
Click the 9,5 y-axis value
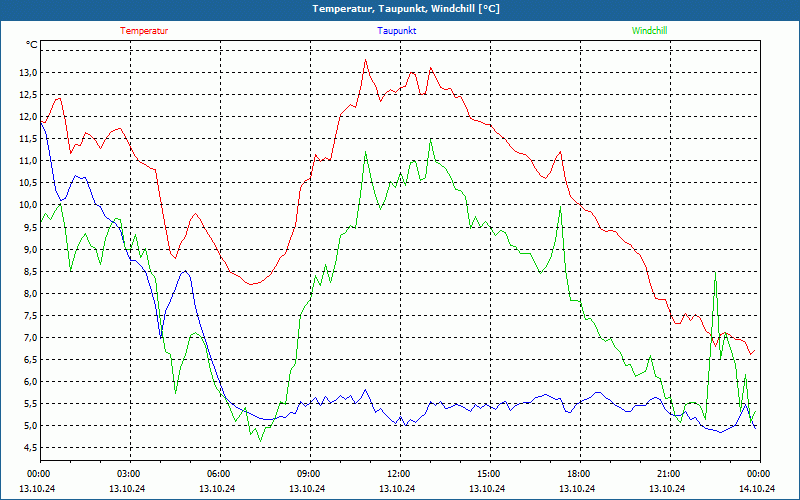30,227
